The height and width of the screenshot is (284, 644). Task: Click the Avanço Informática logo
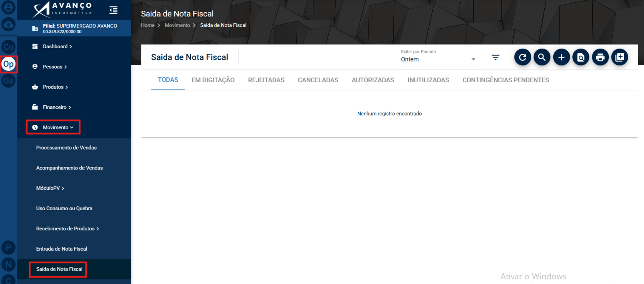63,10
